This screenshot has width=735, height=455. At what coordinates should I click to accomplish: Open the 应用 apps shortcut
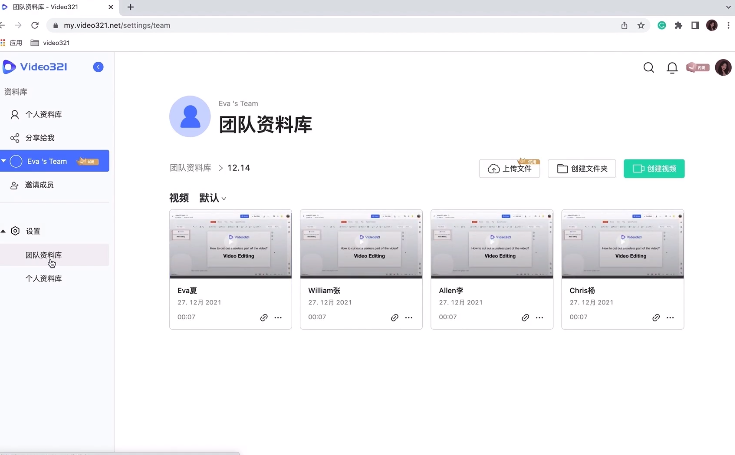coord(12,43)
